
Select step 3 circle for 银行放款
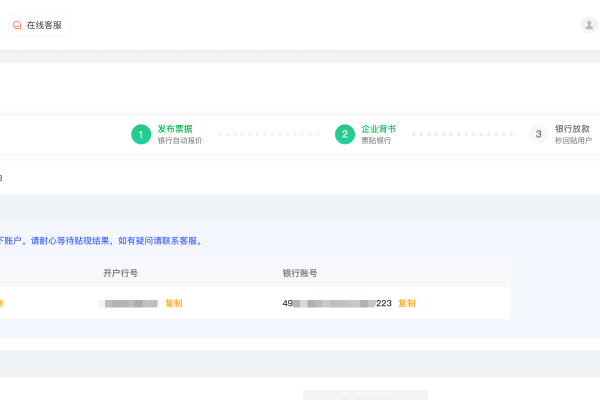click(x=538, y=134)
